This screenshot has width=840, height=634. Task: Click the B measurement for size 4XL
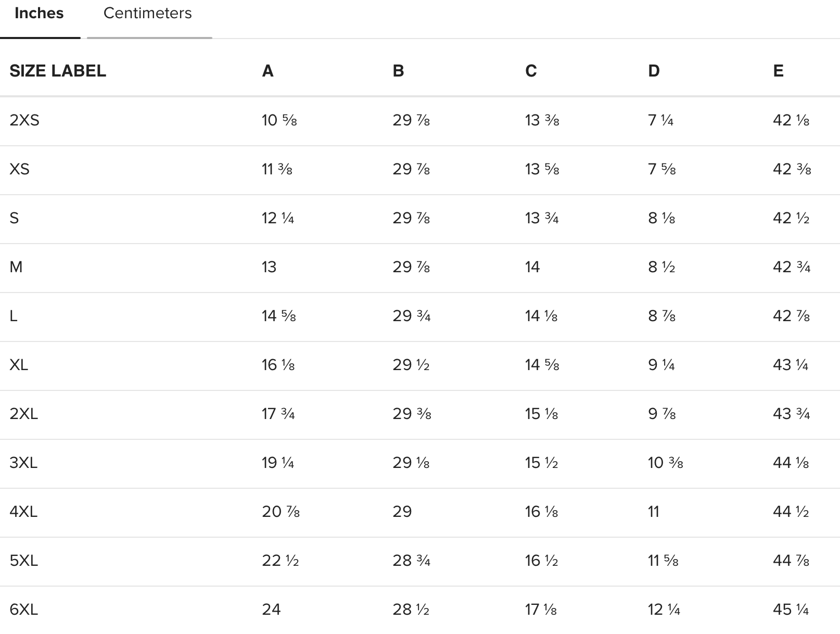tap(402, 512)
